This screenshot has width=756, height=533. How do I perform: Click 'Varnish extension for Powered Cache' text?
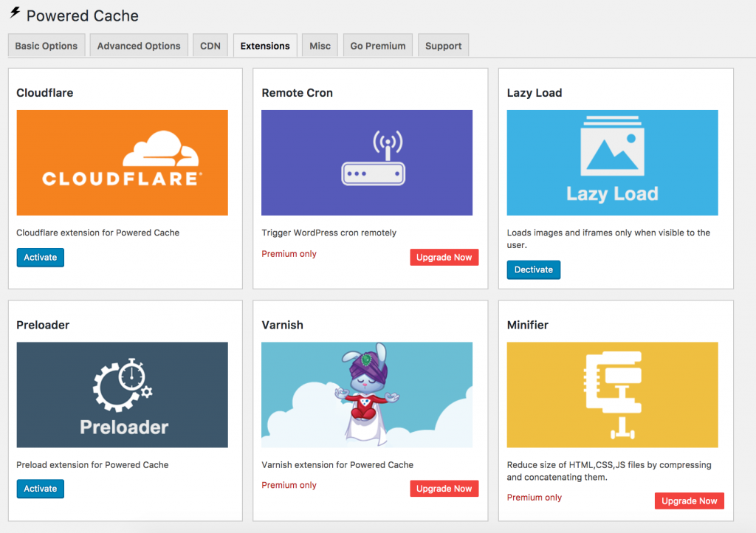point(337,465)
